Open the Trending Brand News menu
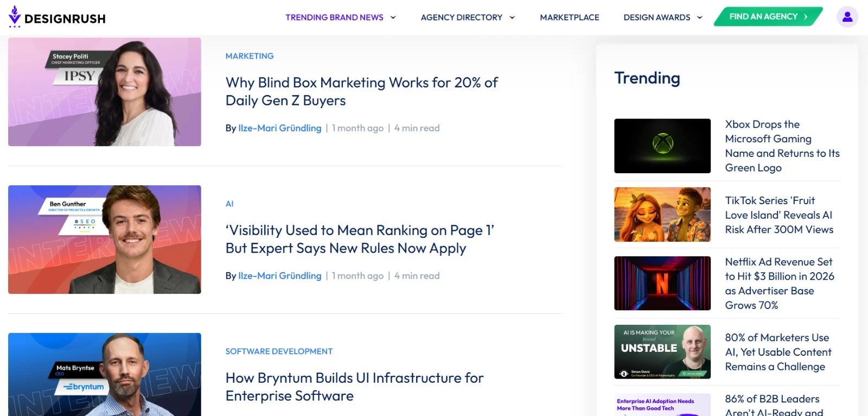The width and height of the screenshot is (868, 416). (x=334, y=17)
